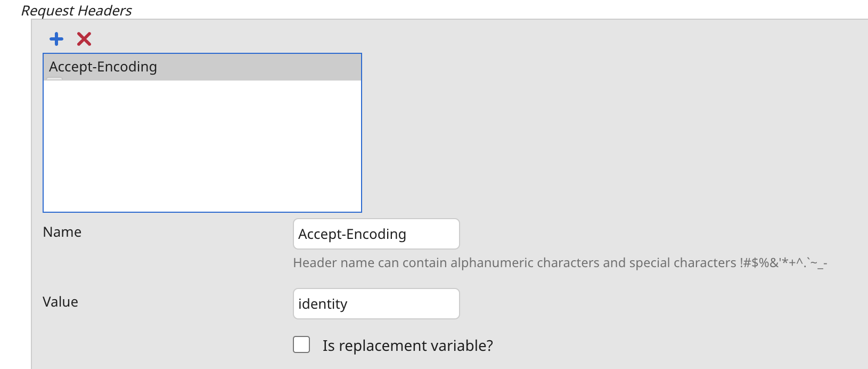
Task: Place cursor in the Name input field
Action: [x=375, y=234]
